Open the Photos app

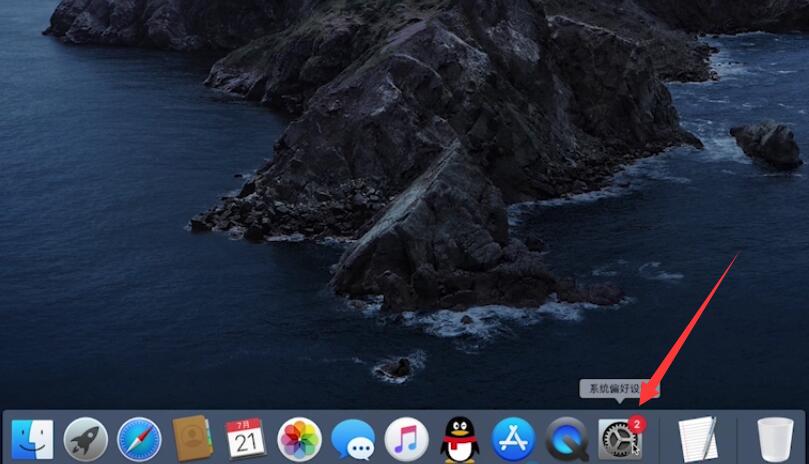[299, 439]
